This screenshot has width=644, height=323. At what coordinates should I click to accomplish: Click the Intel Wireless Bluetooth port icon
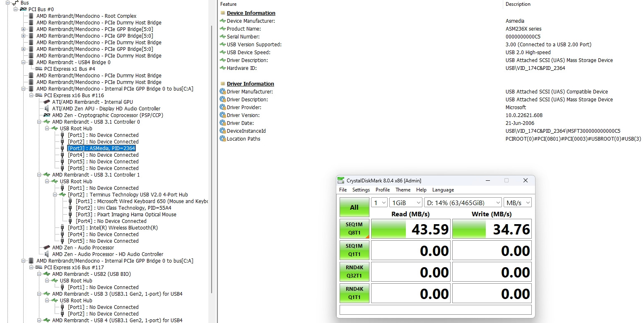(x=63, y=228)
